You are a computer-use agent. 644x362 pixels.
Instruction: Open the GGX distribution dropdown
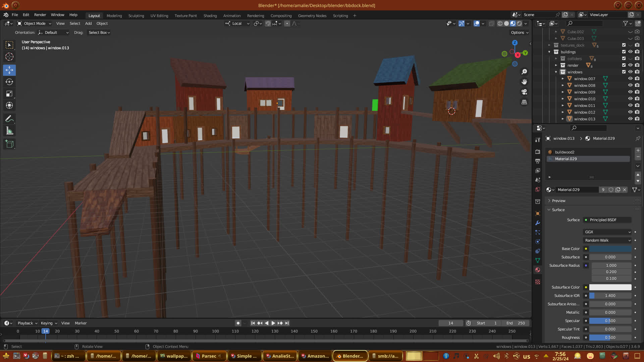pos(607,232)
